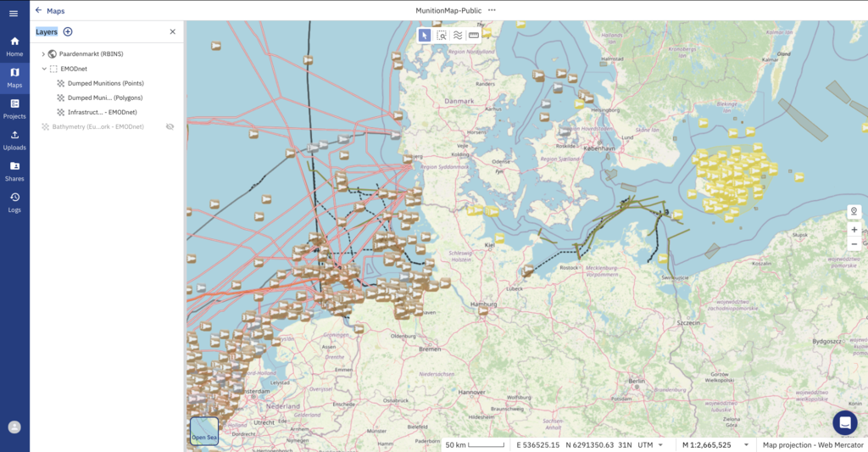Select the ruler measure tool

(x=473, y=36)
